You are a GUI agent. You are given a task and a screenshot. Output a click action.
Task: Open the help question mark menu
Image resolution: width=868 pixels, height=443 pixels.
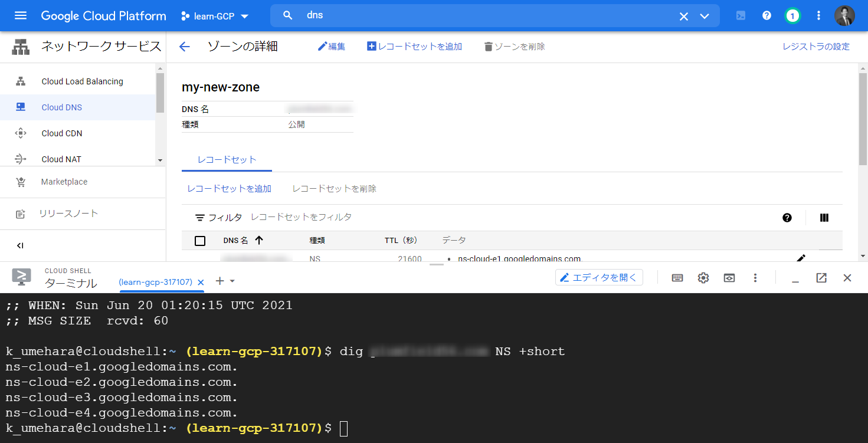pyautogui.click(x=767, y=16)
